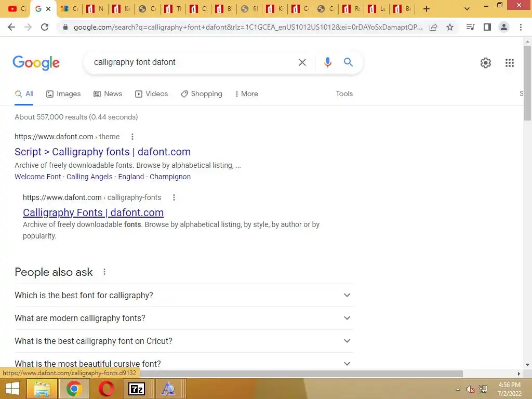Click the vertical page scrollbar
532x399 pixels.
pos(527,83)
